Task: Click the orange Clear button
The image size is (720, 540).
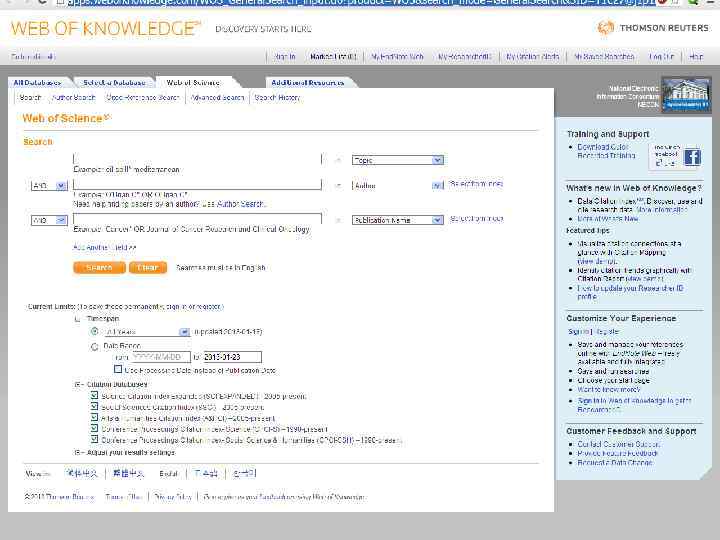Action: pos(148,267)
